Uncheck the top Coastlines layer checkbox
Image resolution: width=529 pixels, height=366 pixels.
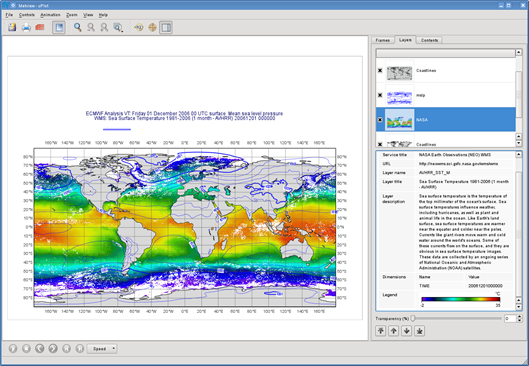pyautogui.click(x=380, y=71)
